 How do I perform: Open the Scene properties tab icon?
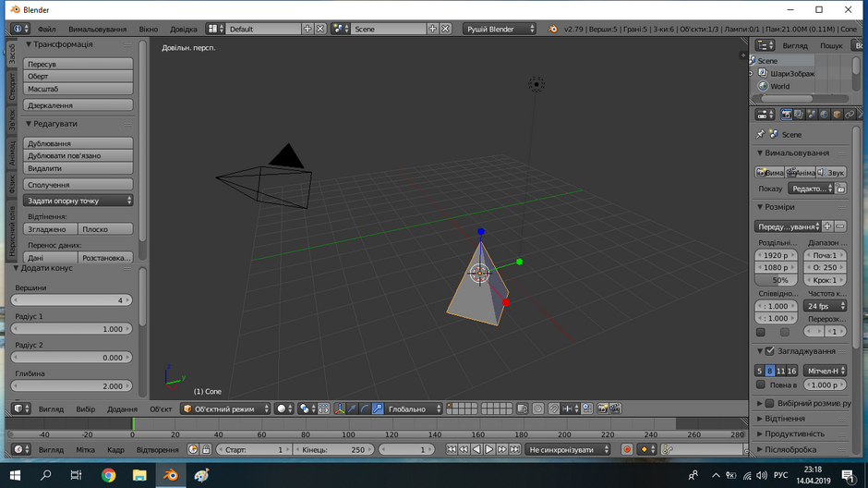812,115
